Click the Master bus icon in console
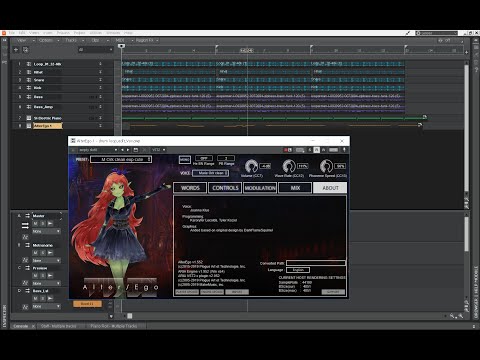Image resolution: width=480 pixels, height=360 pixels. [27, 216]
